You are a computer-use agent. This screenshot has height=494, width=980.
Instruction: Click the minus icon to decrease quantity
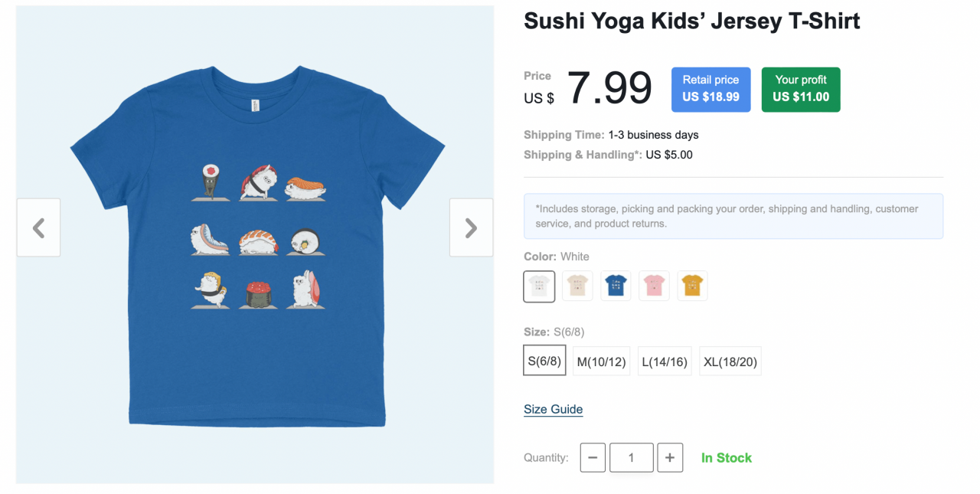point(593,457)
